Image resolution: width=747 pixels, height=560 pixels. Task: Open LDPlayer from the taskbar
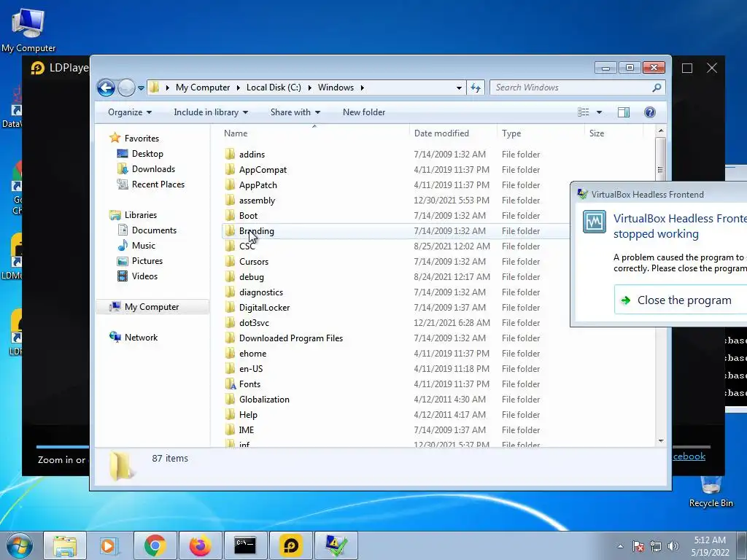[290, 545]
